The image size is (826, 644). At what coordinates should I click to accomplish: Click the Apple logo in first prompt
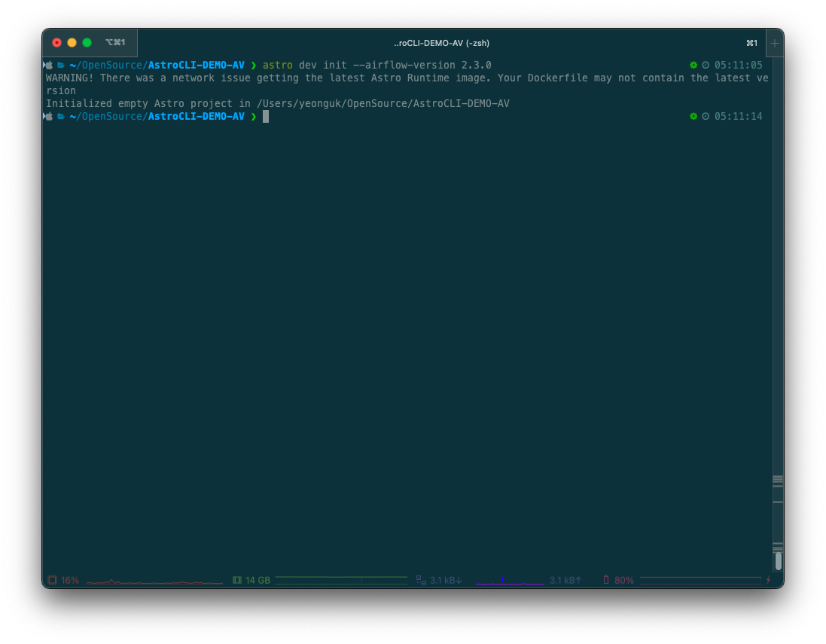[x=49, y=66]
